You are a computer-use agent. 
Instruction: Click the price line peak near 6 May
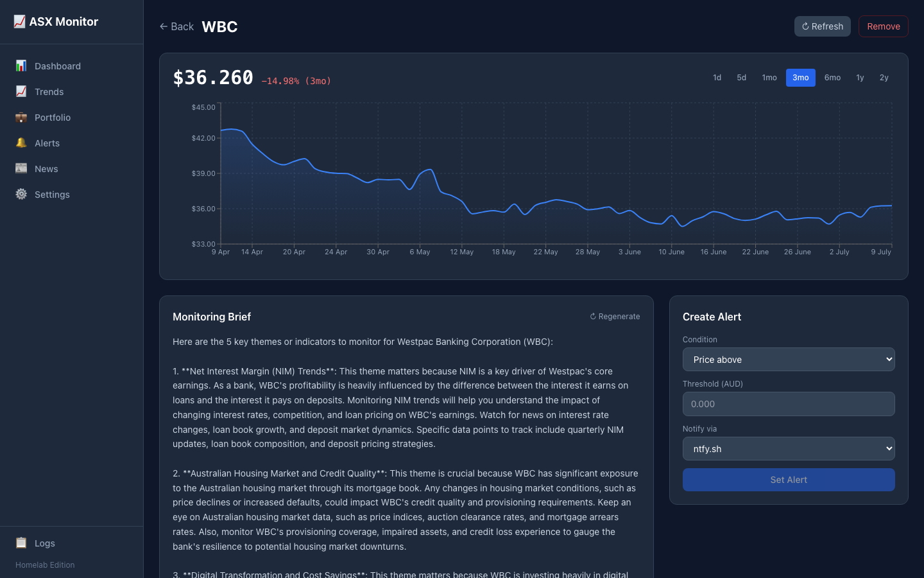click(x=431, y=170)
